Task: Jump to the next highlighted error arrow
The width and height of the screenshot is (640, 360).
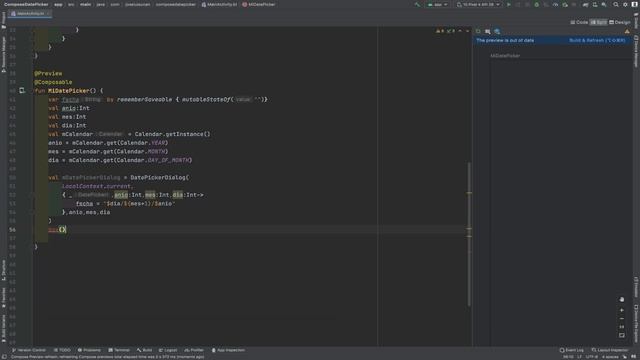Action: [x=467, y=31]
